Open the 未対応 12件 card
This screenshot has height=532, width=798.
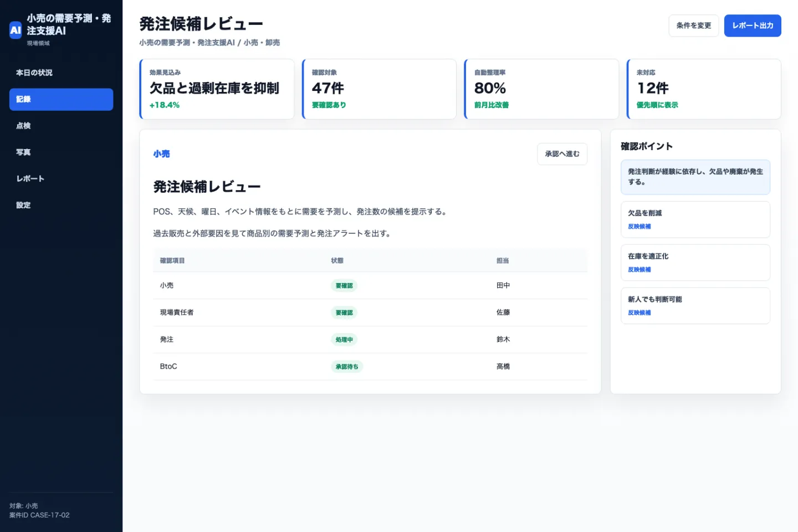[x=704, y=89]
